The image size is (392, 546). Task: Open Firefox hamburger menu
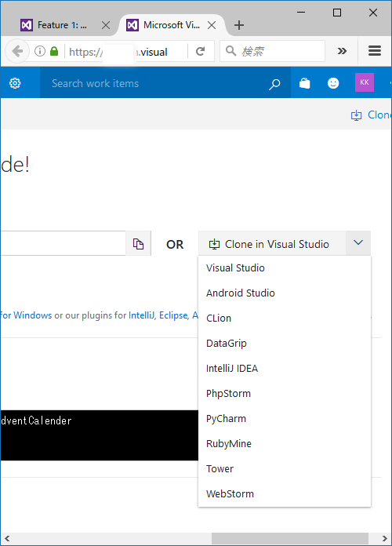point(375,51)
